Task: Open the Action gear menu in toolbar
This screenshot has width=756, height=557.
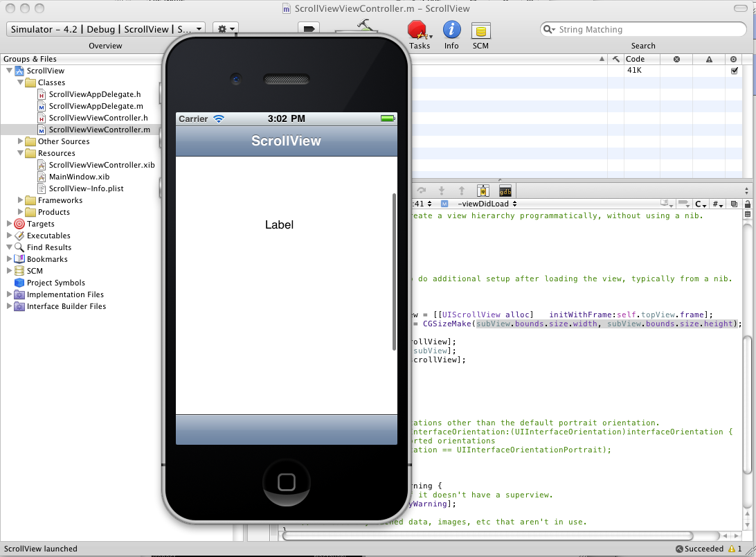Action: click(226, 29)
